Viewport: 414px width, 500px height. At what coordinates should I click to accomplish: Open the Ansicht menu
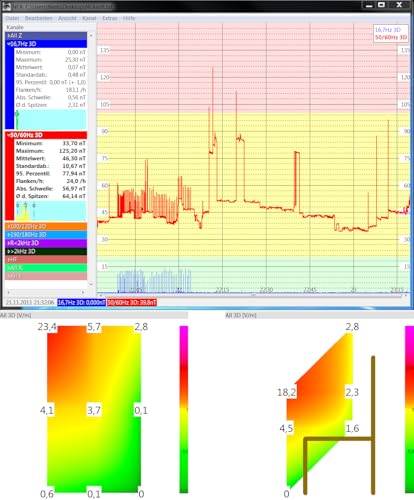coord(67,18)
